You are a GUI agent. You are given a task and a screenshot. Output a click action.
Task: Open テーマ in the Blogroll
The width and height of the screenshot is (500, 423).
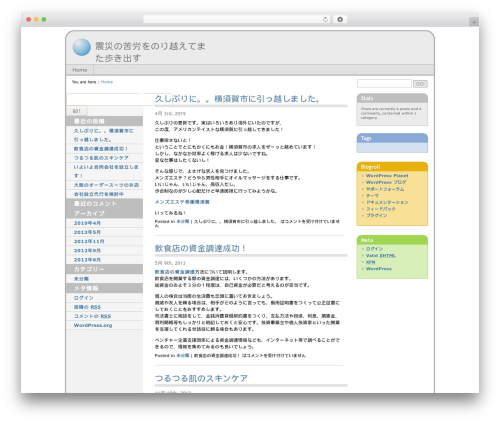coord(372,196)
